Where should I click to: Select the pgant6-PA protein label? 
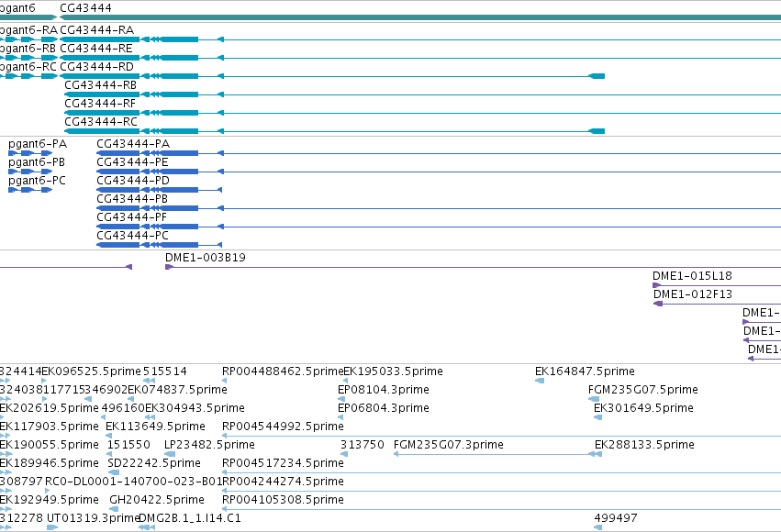pos(38,144)
